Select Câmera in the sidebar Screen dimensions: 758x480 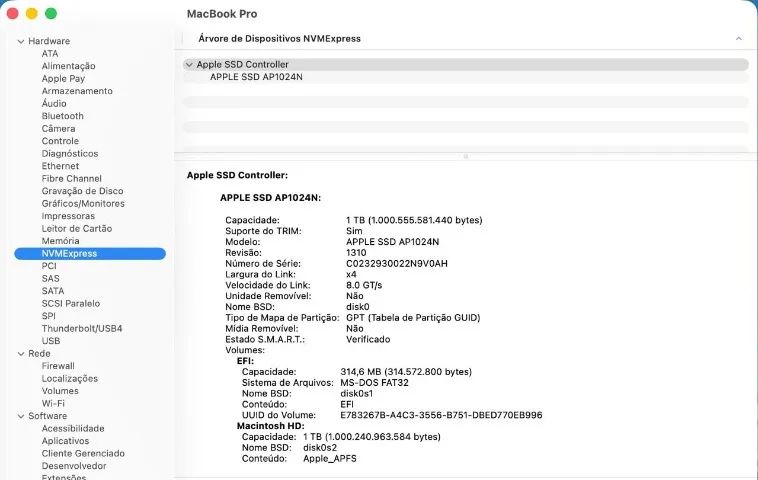tap(58, 129)
